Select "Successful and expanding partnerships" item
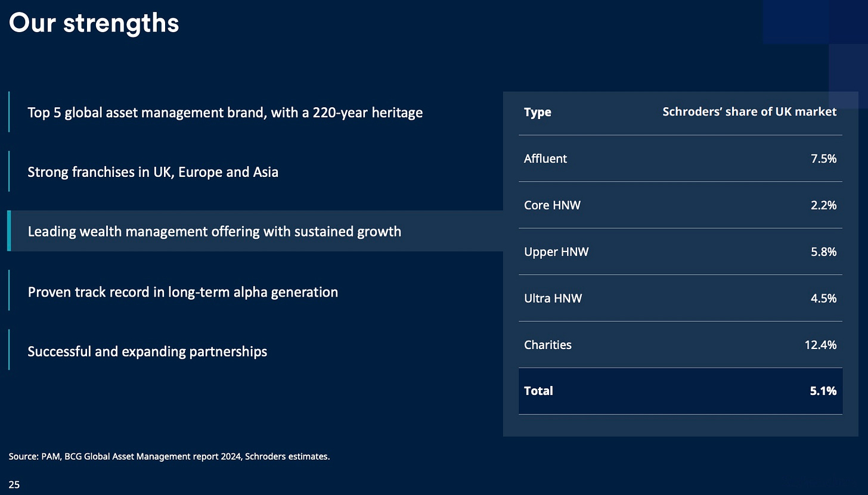Viewport: 868px width, 495px height. pyautogui.click(x=147, y=351)
